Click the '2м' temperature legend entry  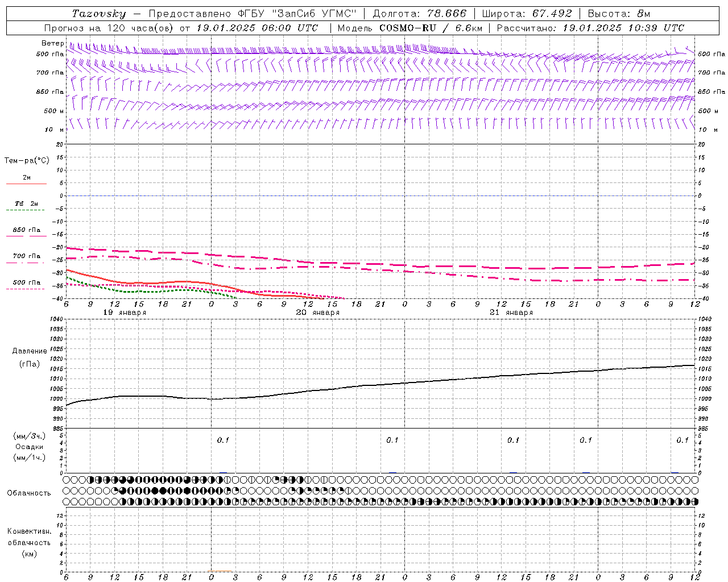coord(27,178)
